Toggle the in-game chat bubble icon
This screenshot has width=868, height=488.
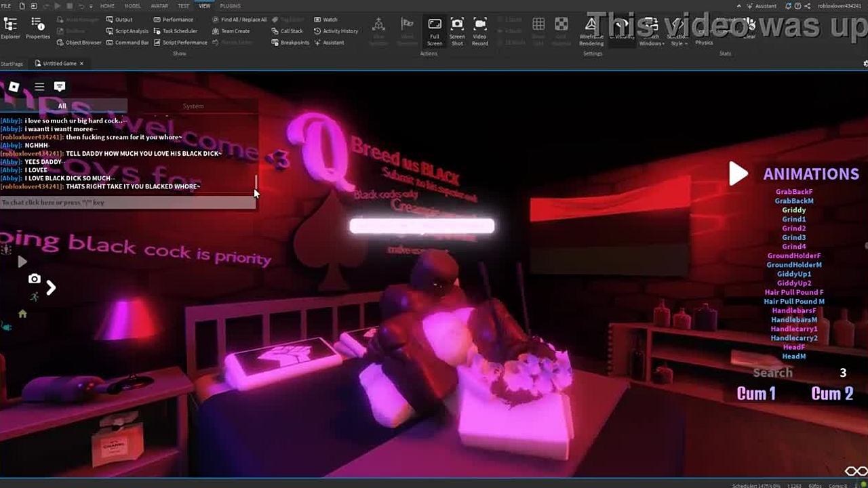coord(60,87)
